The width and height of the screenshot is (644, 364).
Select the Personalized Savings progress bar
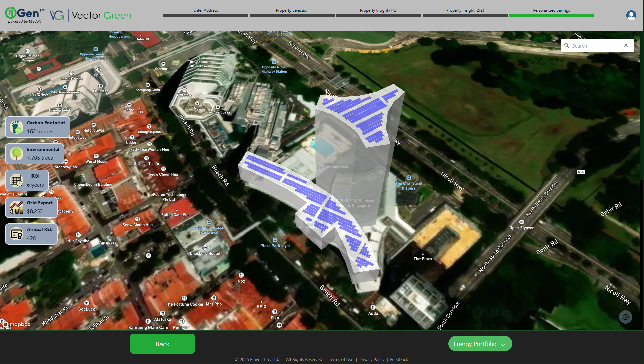551,15
